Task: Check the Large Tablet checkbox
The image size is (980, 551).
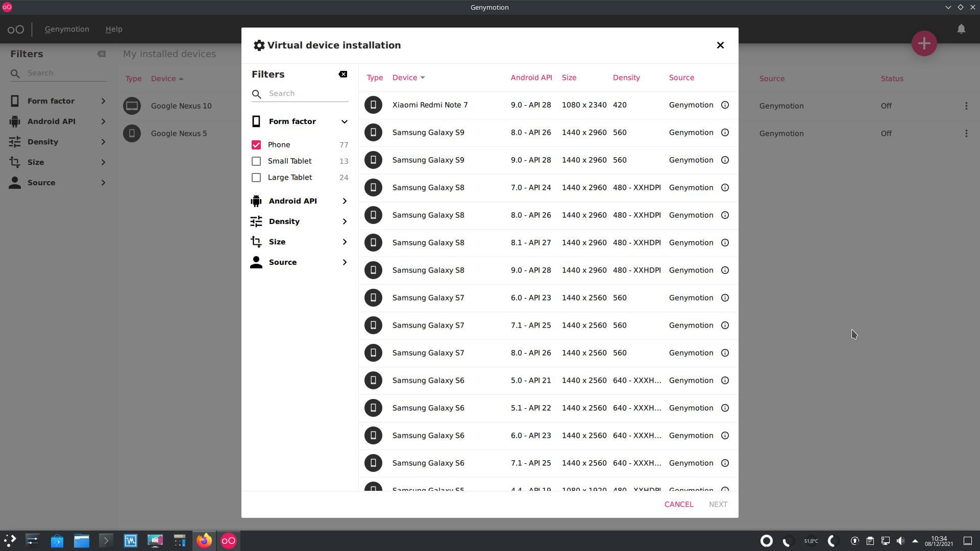Action: 256,178
